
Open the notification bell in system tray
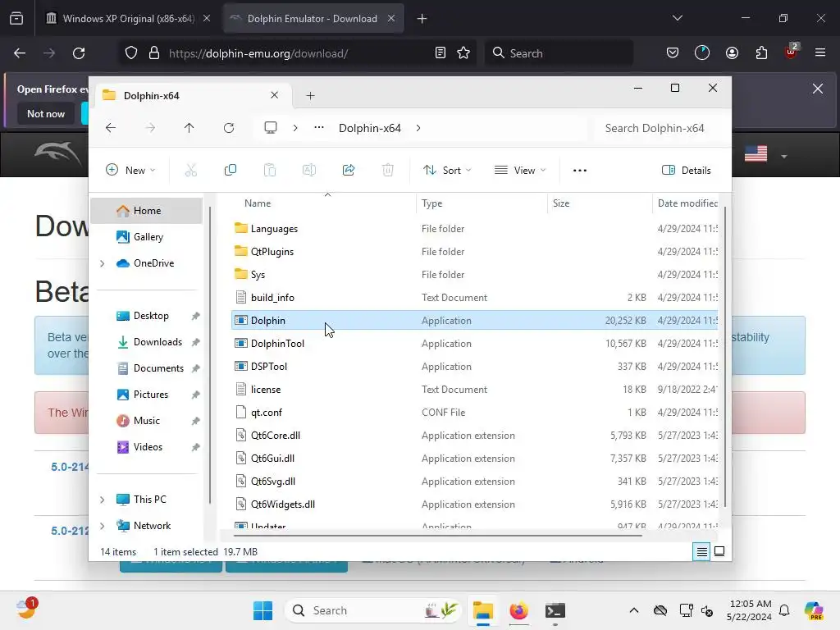(784, 610)
